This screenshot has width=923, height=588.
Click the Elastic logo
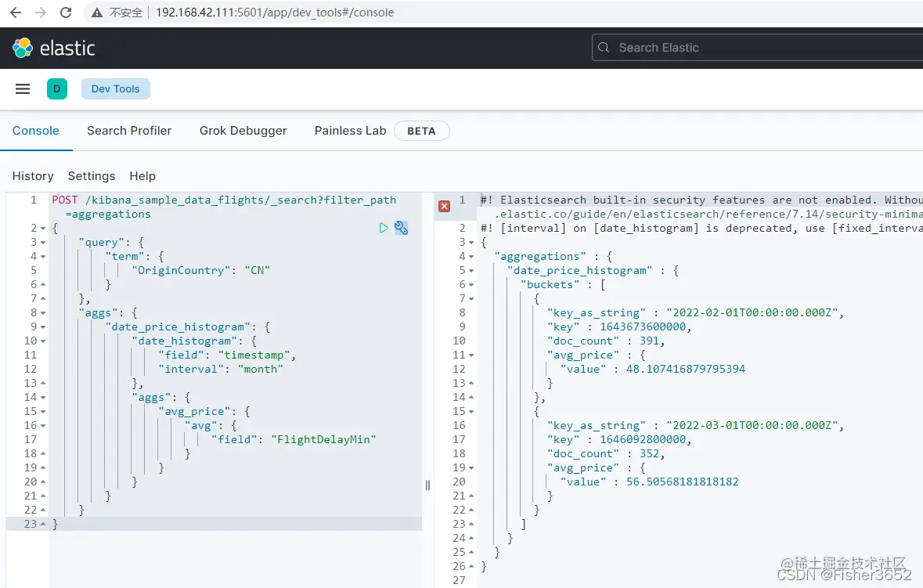[x=53, y=48]
